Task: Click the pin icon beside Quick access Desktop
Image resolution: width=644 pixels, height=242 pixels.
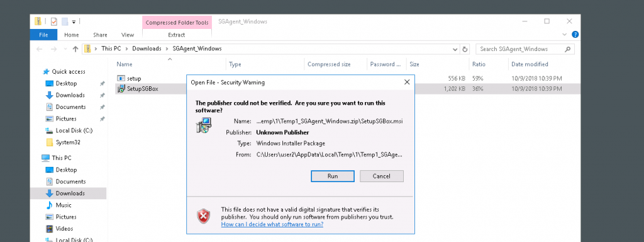Action: point(103,84)
